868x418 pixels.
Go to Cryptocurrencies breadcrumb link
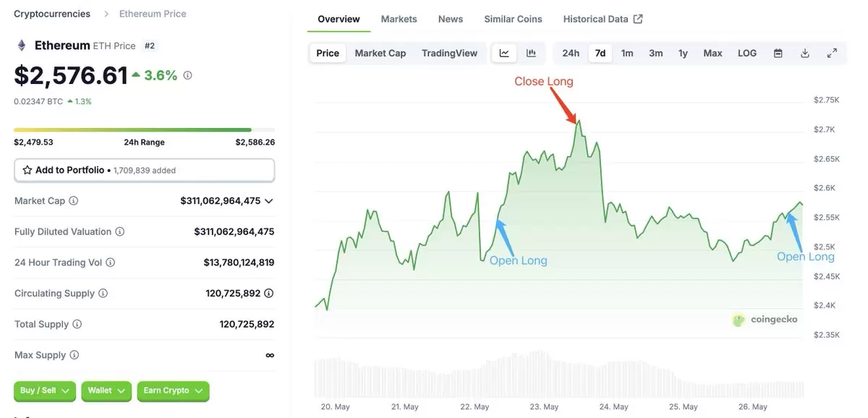tap(52, 14)
